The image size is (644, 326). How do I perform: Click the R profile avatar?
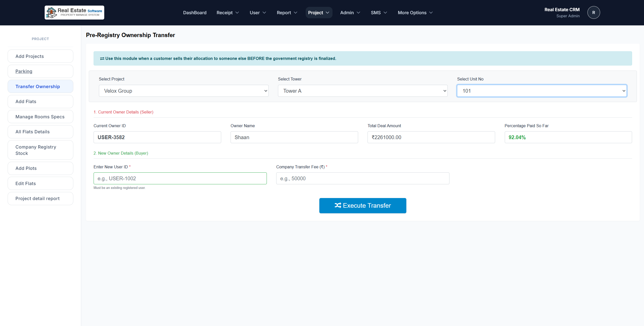tap(594, 12)
